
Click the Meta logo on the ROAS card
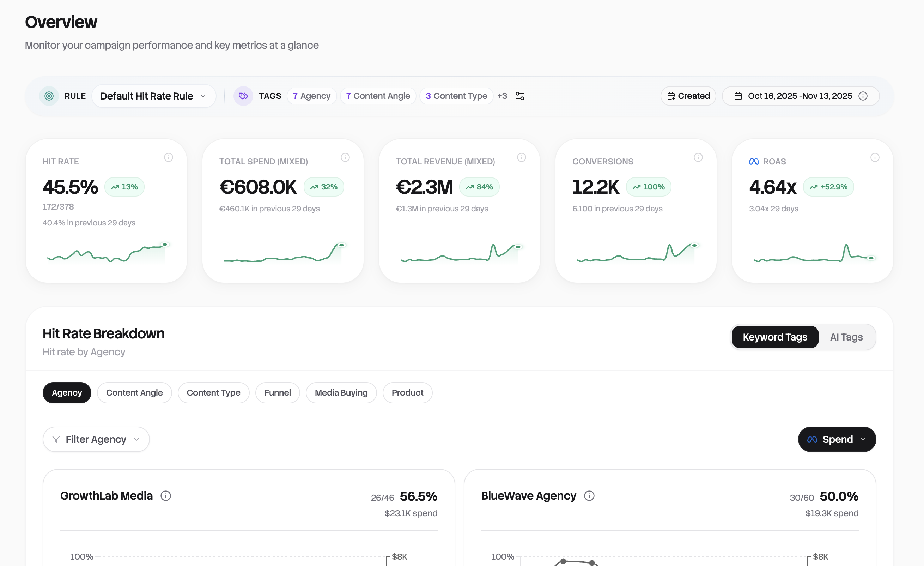(x=754, y=161)
